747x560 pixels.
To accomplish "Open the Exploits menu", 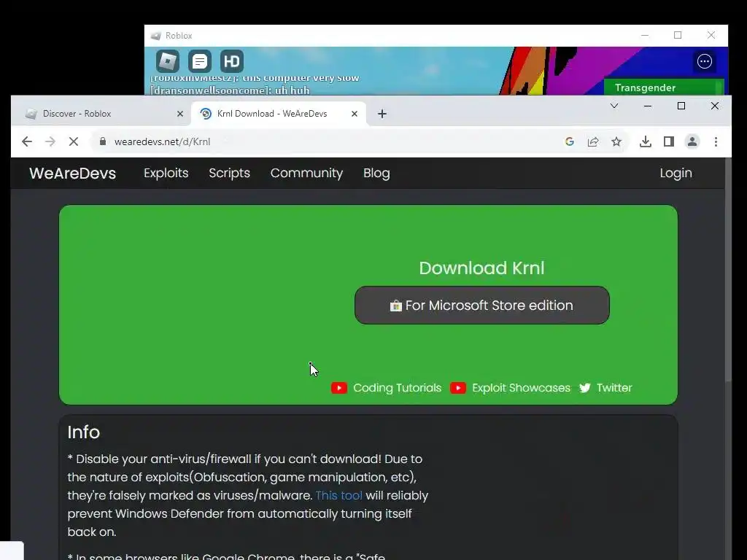I will pyautogui.click(x=166, y=173).
